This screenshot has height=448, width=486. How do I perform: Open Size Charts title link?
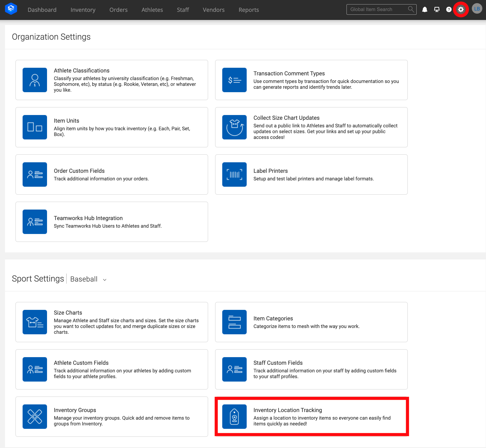pyautogui.click(x=68, y=312)
